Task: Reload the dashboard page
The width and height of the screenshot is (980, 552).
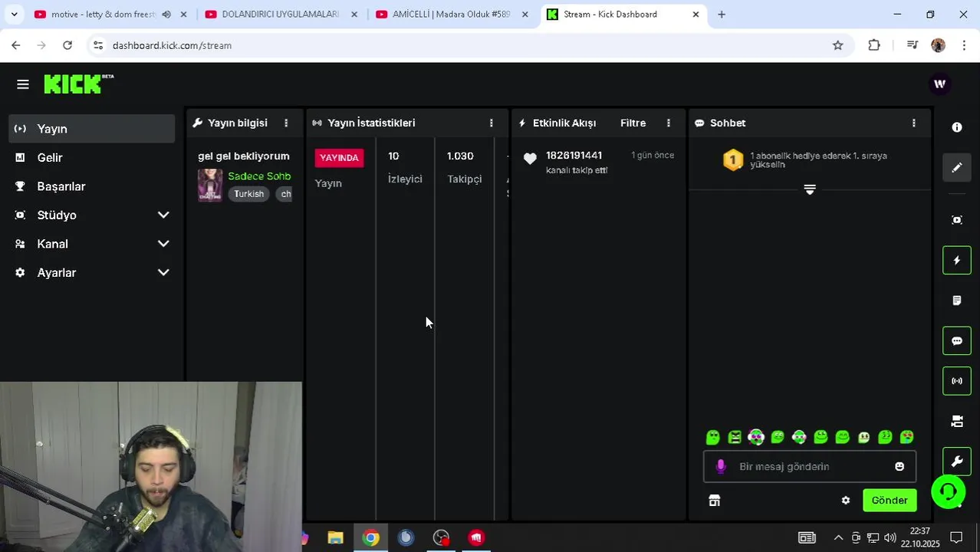Action: click(67, 45)
